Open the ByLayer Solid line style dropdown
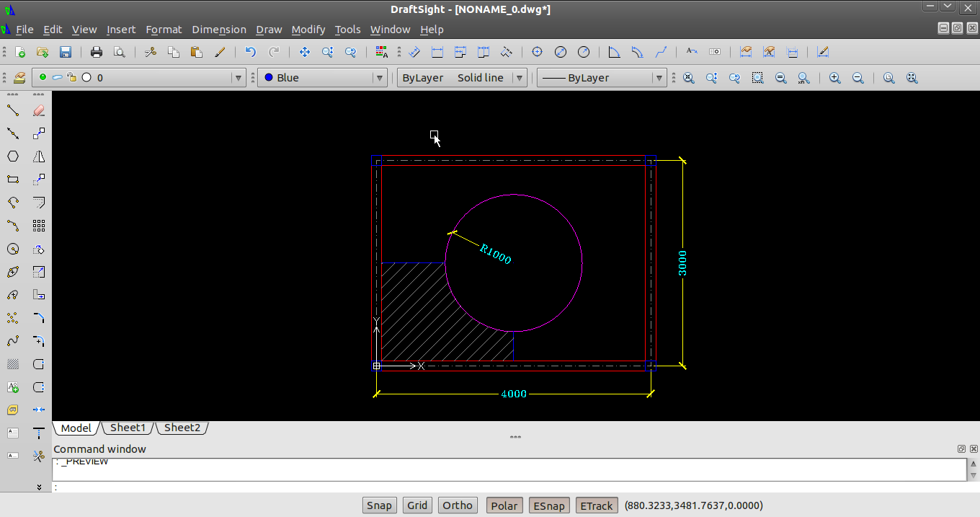 pos(519,78)
